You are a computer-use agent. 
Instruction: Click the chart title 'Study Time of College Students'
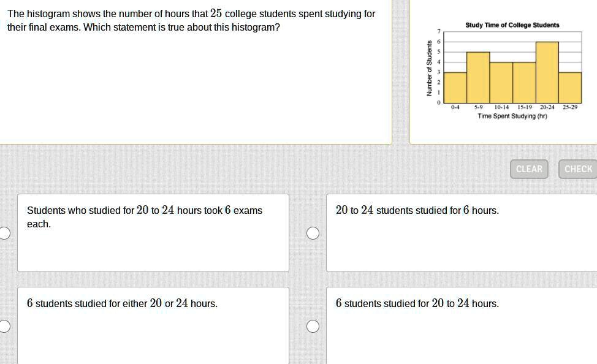pos(512,25)
